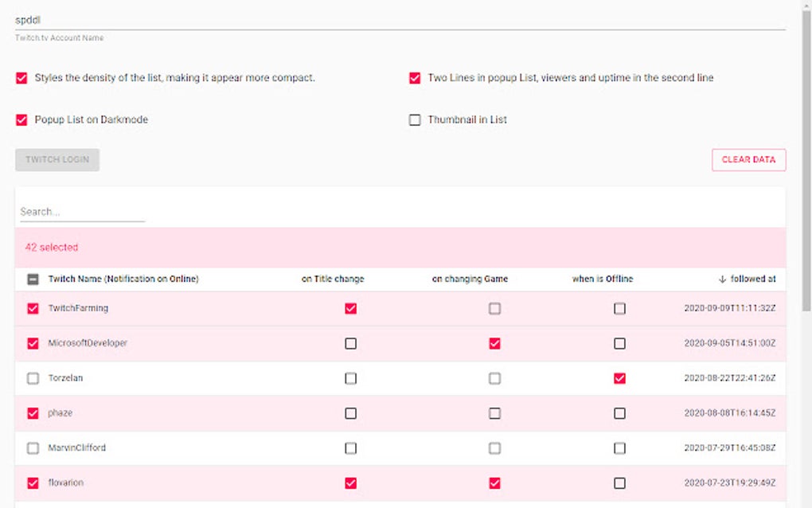Select the Torzelan row checkbox

pos(33,378)
